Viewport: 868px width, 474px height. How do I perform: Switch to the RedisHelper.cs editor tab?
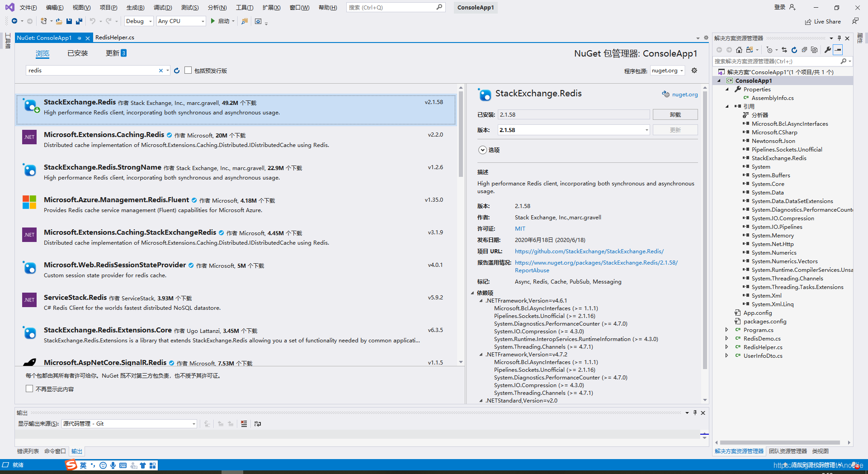[x=115, y=37]
